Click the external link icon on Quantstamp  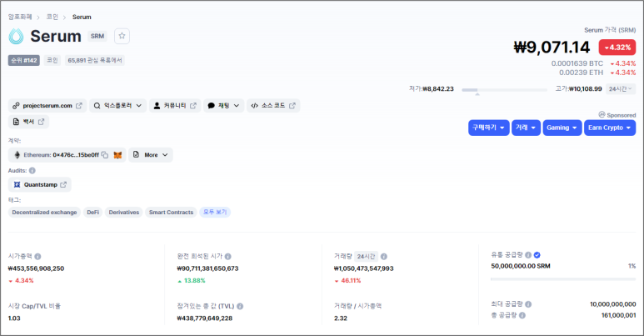click(x=63, y=184)
